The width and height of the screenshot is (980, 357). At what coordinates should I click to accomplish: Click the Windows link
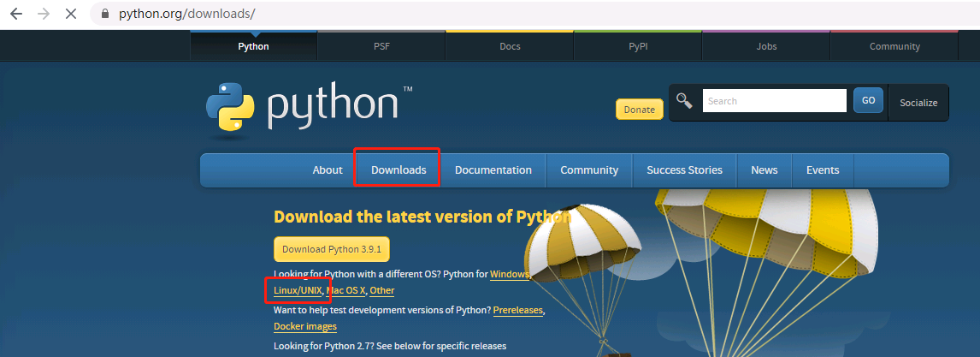[x=510, y=274]
